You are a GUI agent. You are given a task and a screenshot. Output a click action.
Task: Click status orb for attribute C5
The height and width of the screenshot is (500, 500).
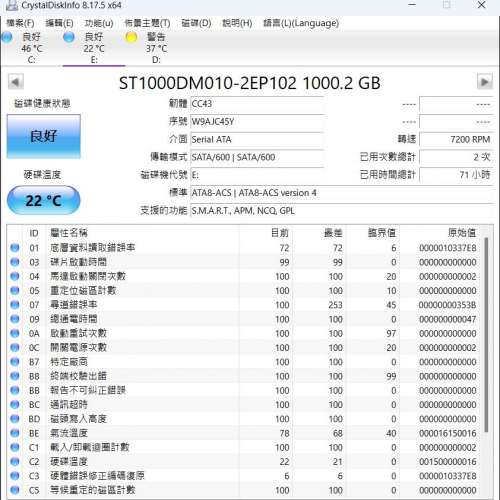coord(15,490)
